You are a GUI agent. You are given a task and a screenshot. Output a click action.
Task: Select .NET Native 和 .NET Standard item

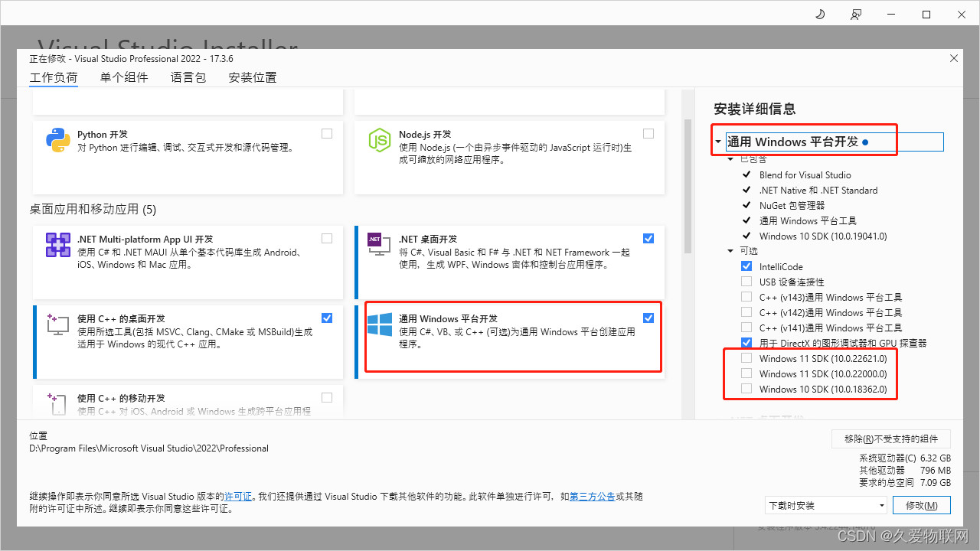(818, 190)
